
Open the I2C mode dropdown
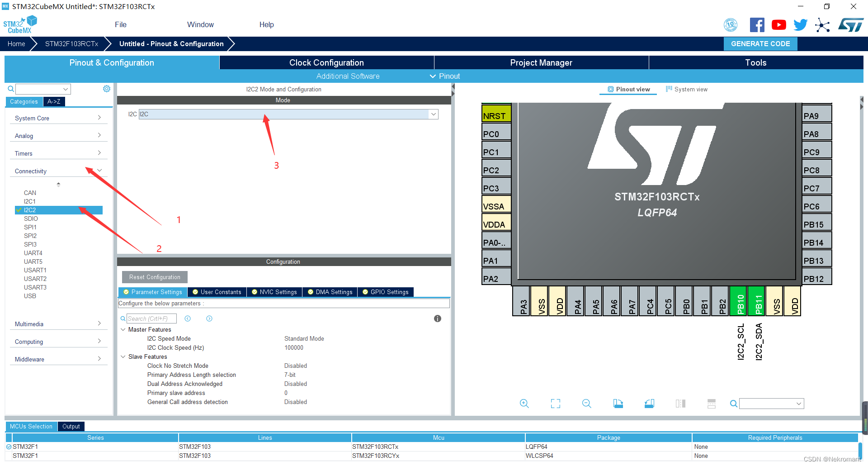click(x=434, y=114)
